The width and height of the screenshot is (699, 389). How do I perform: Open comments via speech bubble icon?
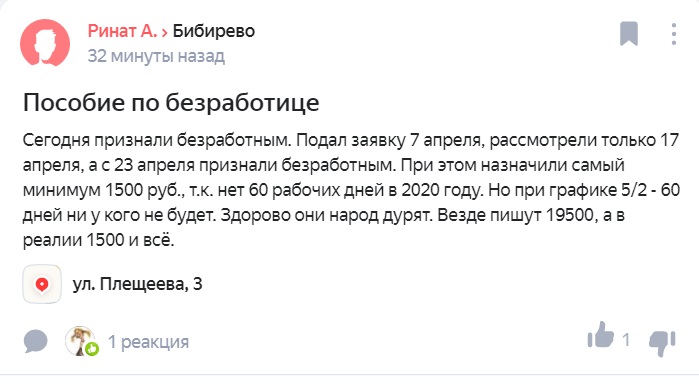(35, 341)
